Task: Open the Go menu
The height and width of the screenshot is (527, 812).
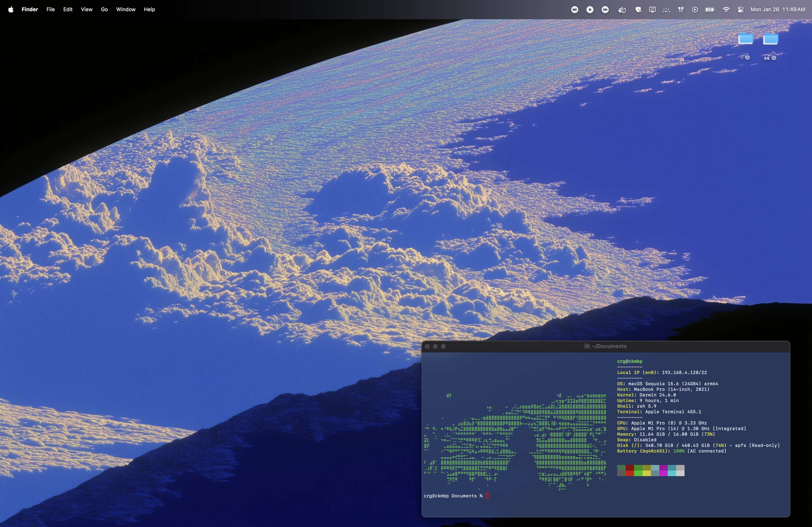Action: [104, 10]
